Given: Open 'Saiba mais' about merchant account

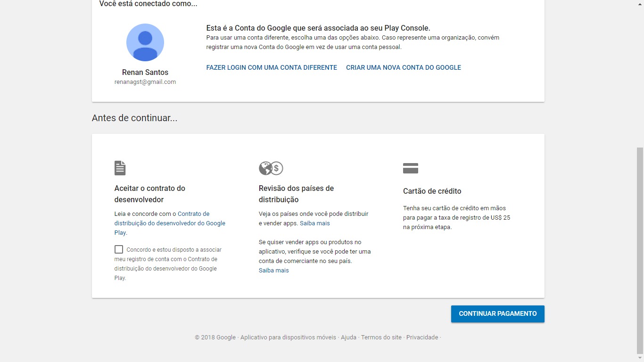Looking at the screenshot, I should pyautogui.click(x=274, y=270).
